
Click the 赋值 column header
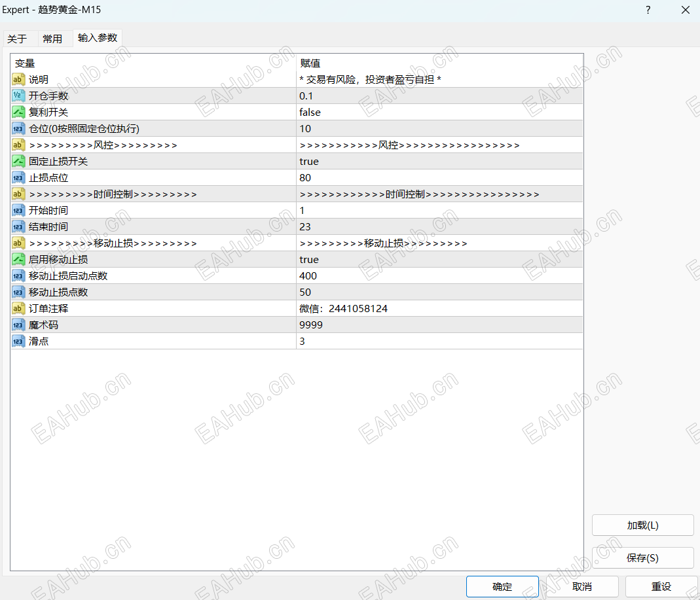310,63
